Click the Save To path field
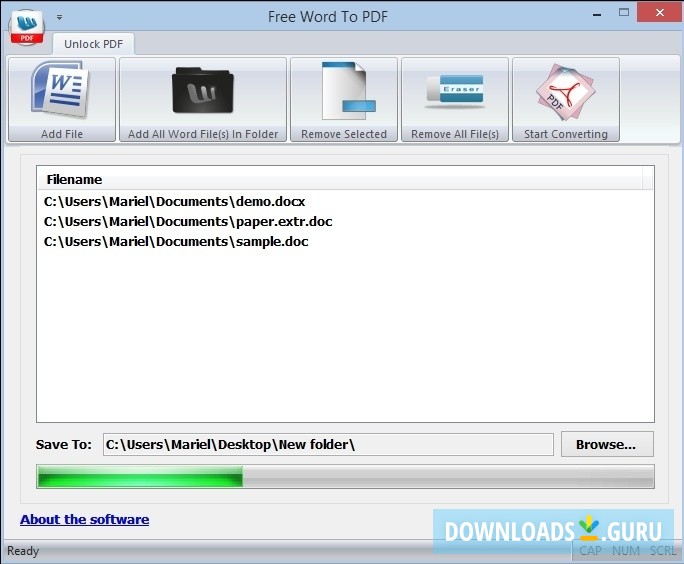Screen dimensions: 684x564 click(x=328, y=444)
